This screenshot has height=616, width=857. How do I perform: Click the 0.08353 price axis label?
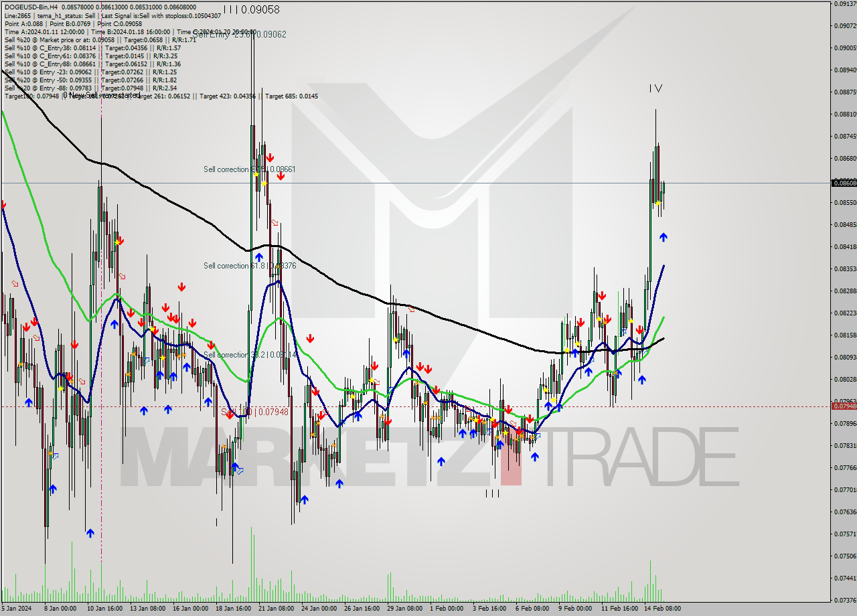[x=845, y=269]
